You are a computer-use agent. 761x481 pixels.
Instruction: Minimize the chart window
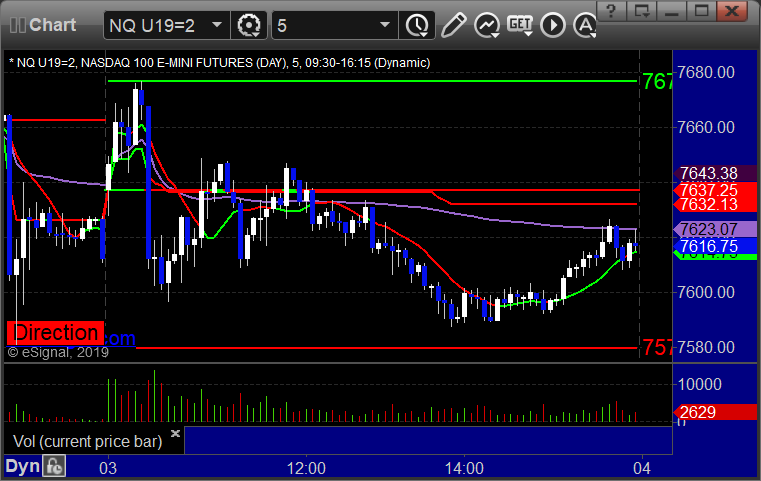[671, 11]
